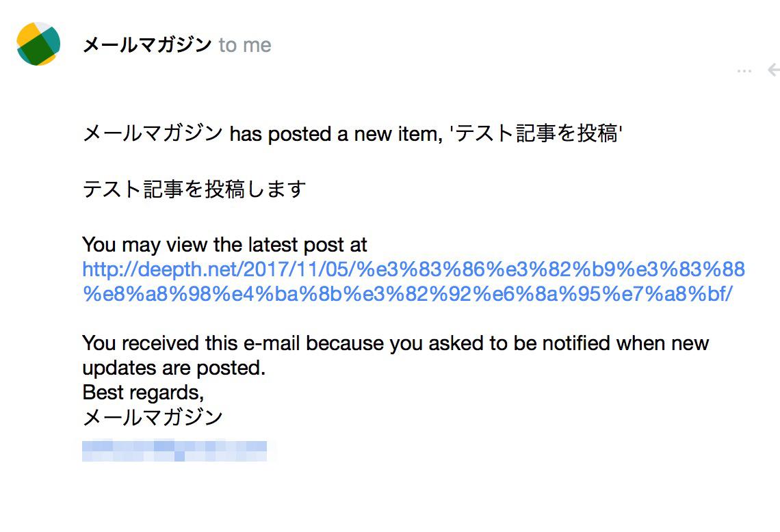Open the three-dot more options menu

tap(744, 71)
